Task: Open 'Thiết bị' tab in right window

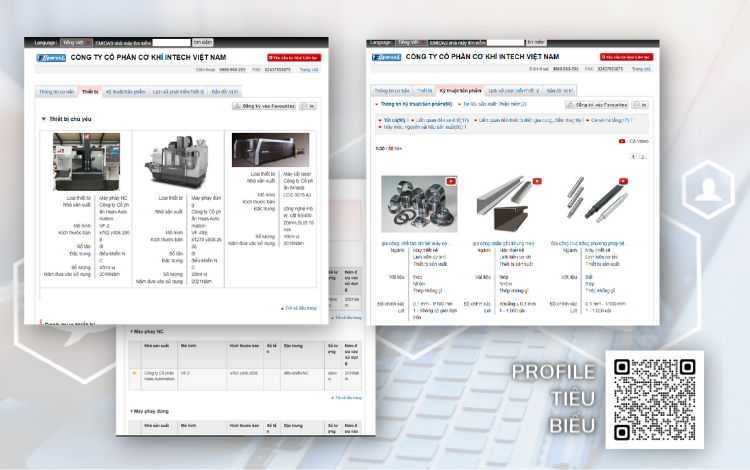Action: tap(424, 91)
